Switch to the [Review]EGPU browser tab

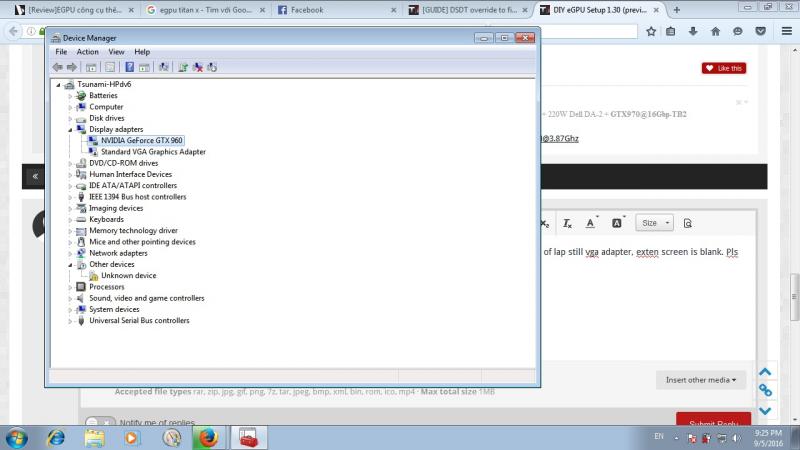(x=74, y=10)
